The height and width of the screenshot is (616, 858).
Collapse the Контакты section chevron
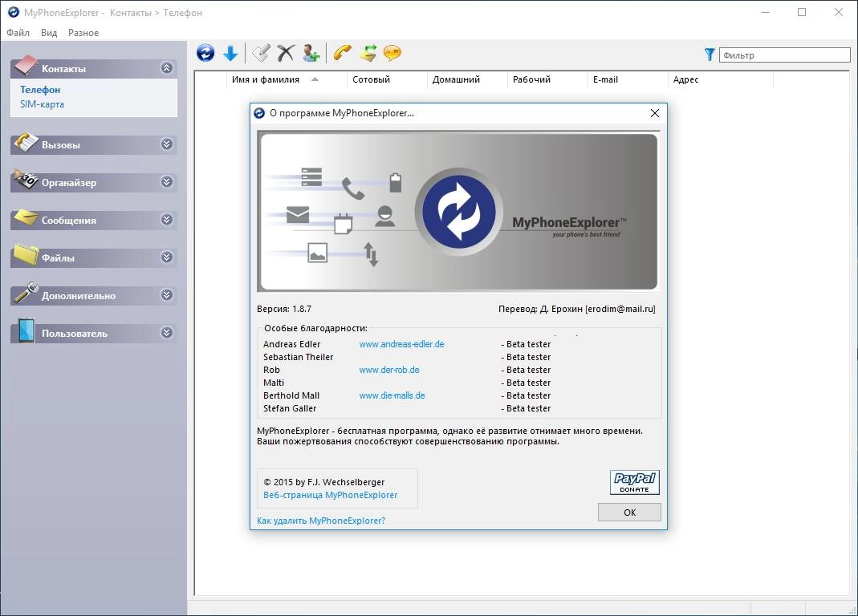click(167, 68)
